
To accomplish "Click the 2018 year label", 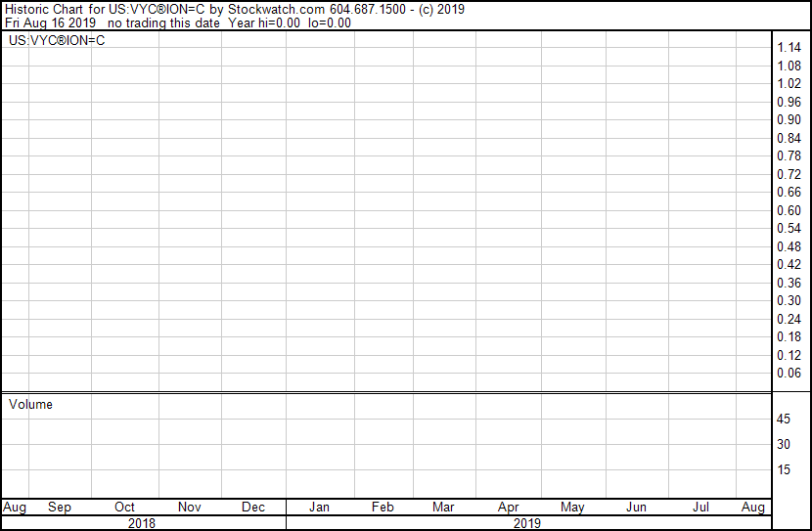I will [142, 524].
